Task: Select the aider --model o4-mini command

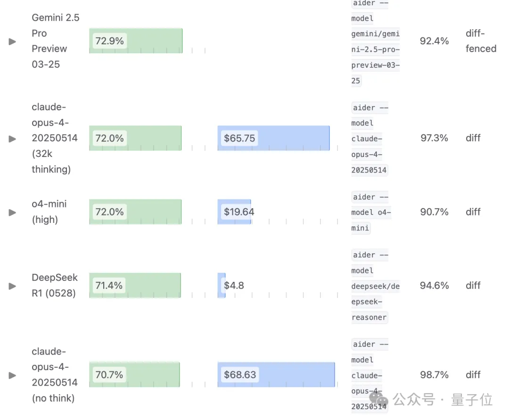Action: tap(371, 212)
